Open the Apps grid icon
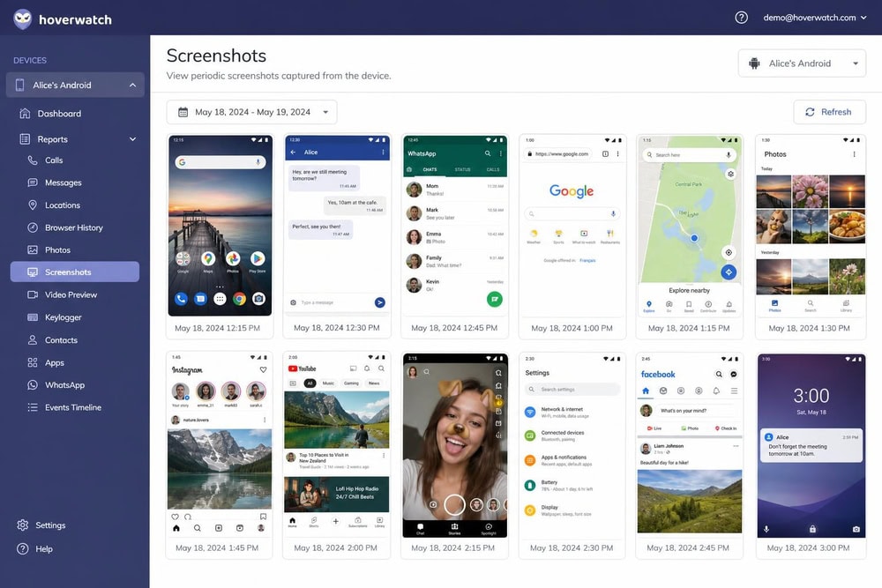 (x=33, y=362)
